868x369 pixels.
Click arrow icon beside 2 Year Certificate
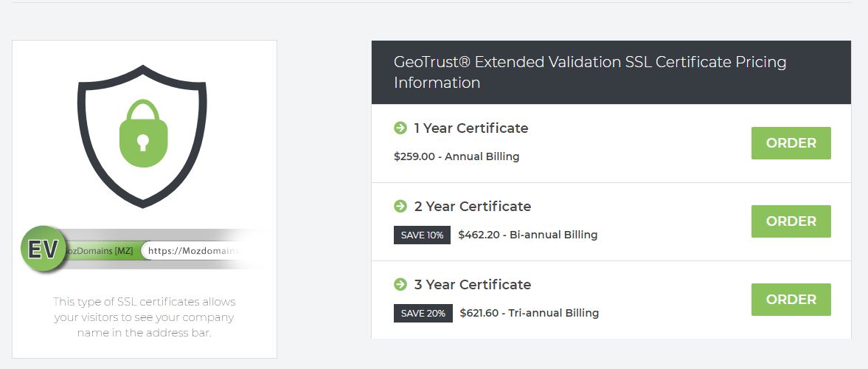[400, 206]
